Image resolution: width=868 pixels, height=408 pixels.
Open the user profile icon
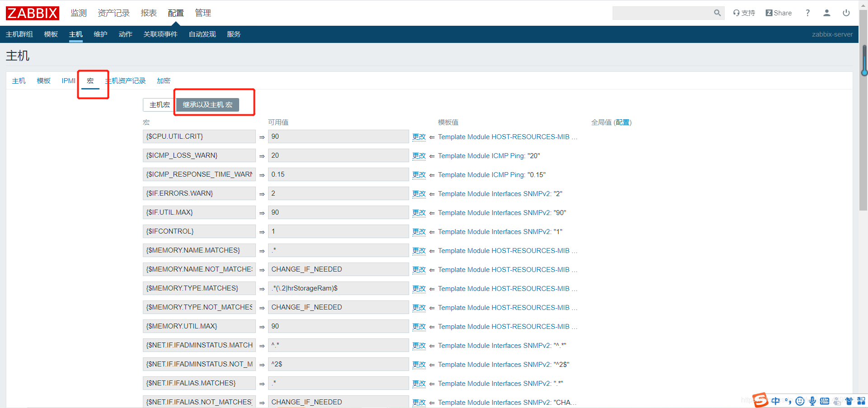coord(827,13)
